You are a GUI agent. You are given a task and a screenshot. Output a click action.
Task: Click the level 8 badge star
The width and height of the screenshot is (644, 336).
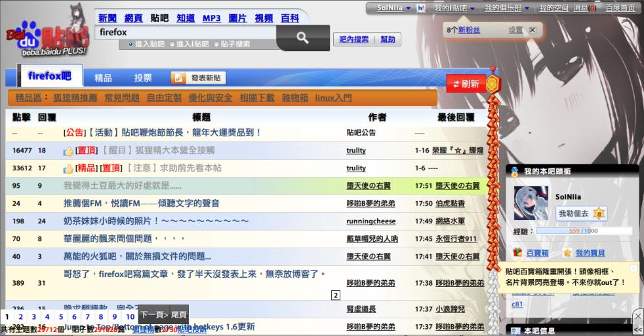(599, 214)
